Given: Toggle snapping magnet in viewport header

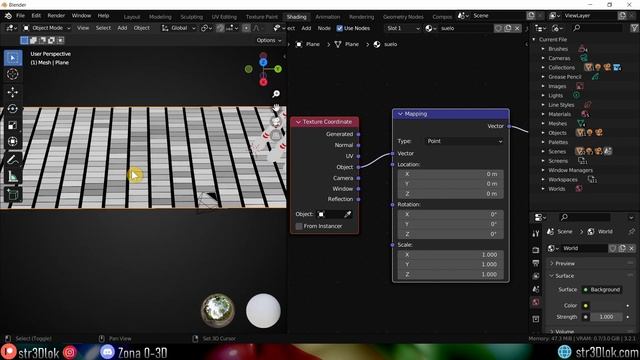Looking at the screenshot, I should [x=220, y=28].
